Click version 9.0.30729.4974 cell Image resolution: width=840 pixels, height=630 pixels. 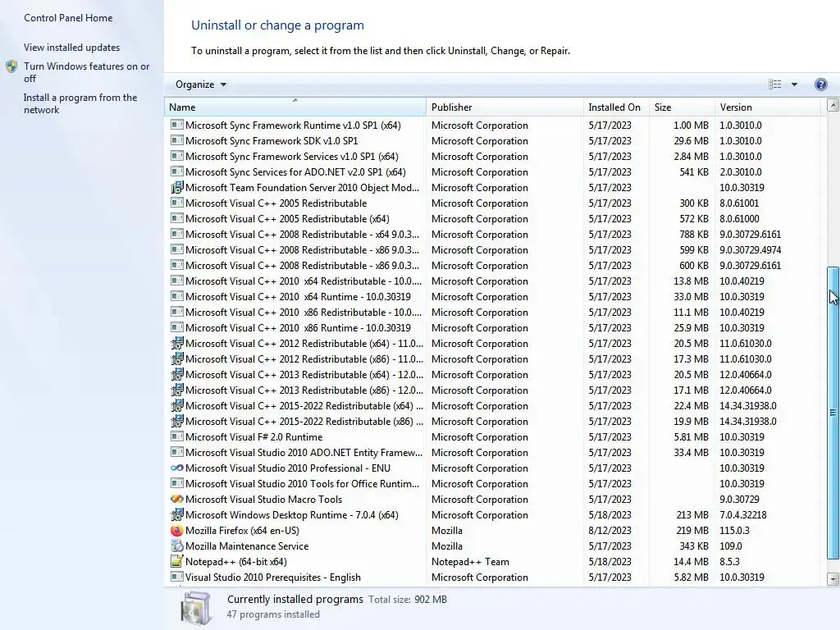coord(750,249)
